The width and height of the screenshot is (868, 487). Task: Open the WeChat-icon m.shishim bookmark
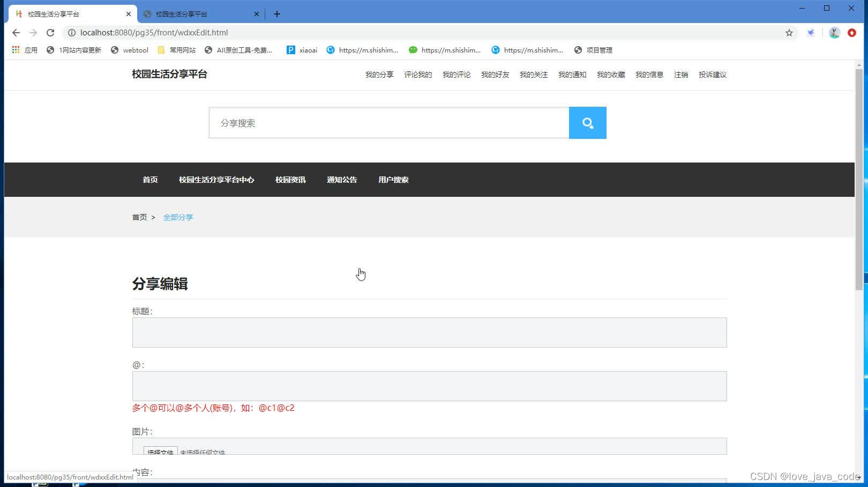point(445,50)
